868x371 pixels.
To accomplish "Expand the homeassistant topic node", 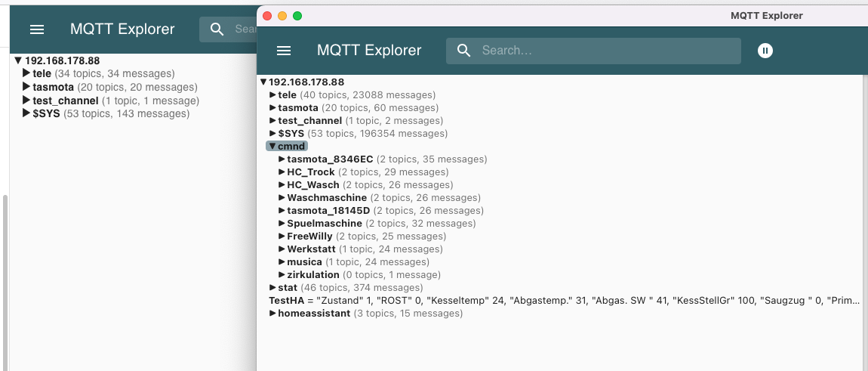I will (273, 314).
